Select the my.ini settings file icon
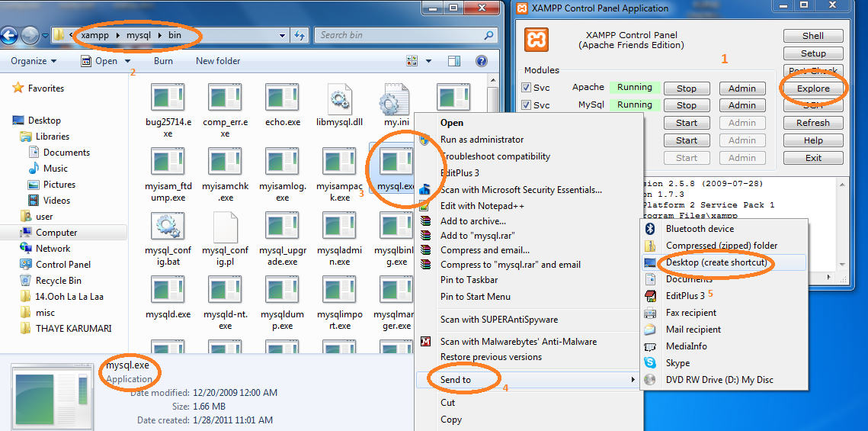This screenshot has height=431, width=868. click(x=396, y=98)
